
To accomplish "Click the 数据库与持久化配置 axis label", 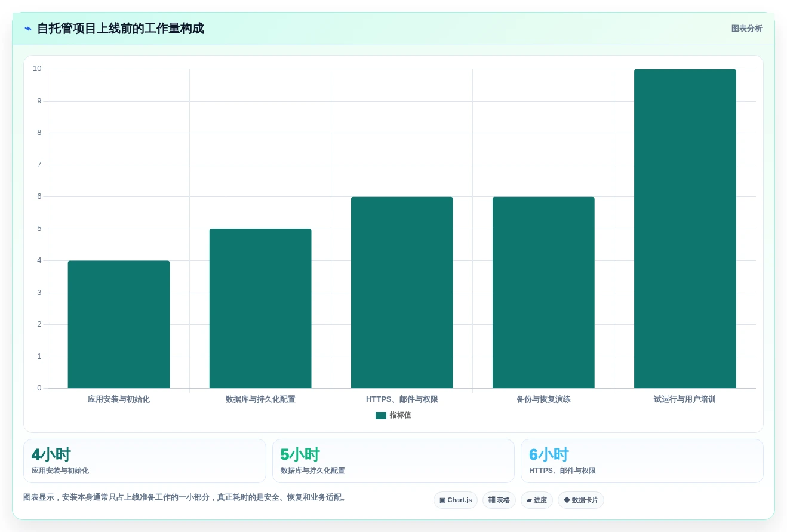I will [260, 399].
